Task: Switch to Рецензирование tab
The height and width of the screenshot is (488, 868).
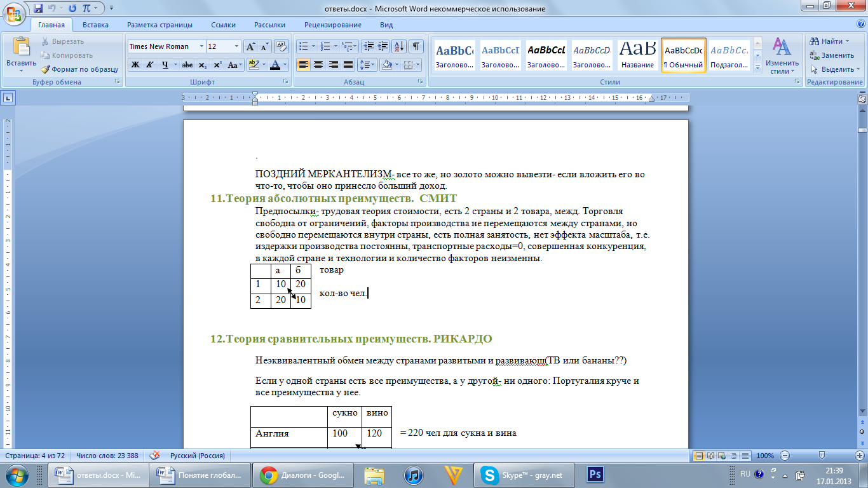Action: pos(333,25)
